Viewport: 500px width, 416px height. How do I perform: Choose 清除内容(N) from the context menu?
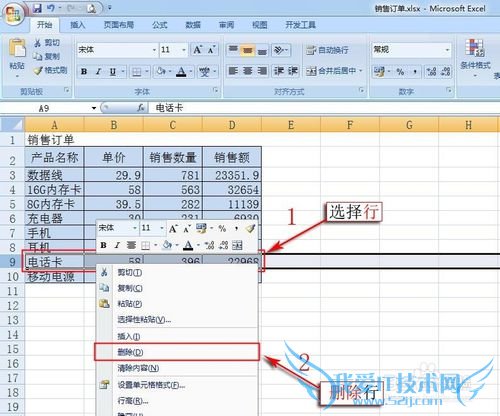177,368
